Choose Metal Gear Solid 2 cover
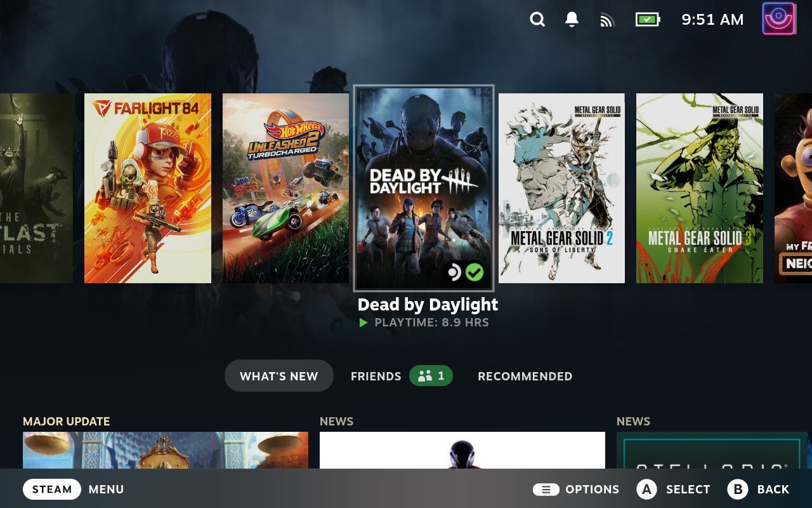This screenshot has height=508, width=812. pos(561,188)
